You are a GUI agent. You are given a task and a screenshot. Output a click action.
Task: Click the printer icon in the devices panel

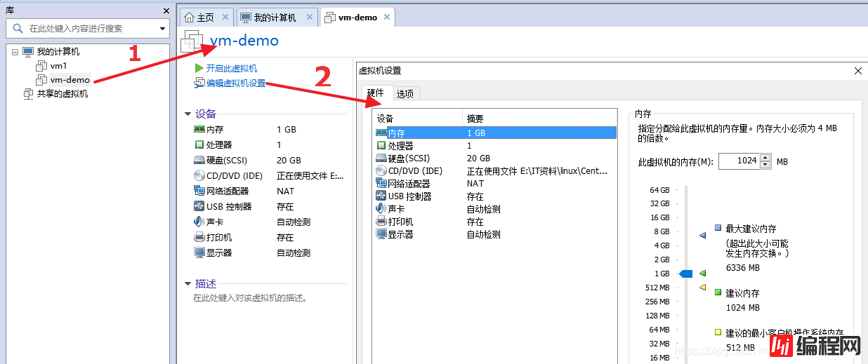tap(199, 237)
